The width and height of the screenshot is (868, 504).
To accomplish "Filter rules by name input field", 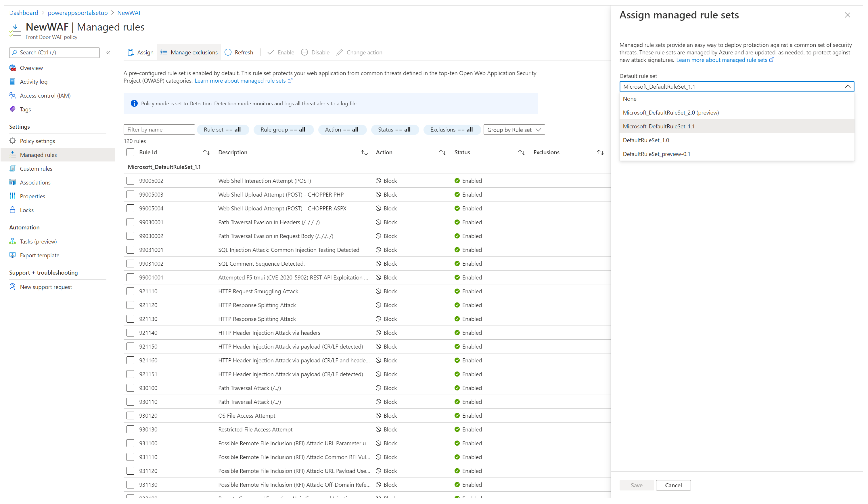I will 159,129.
